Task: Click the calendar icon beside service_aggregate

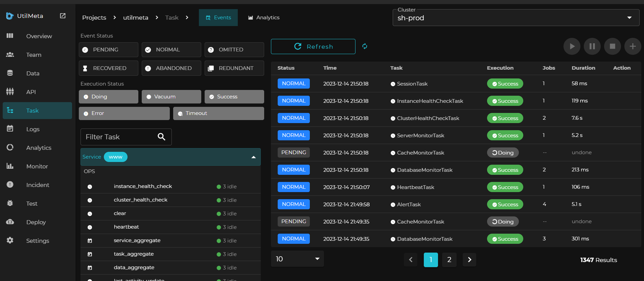Action: point(90,241)
